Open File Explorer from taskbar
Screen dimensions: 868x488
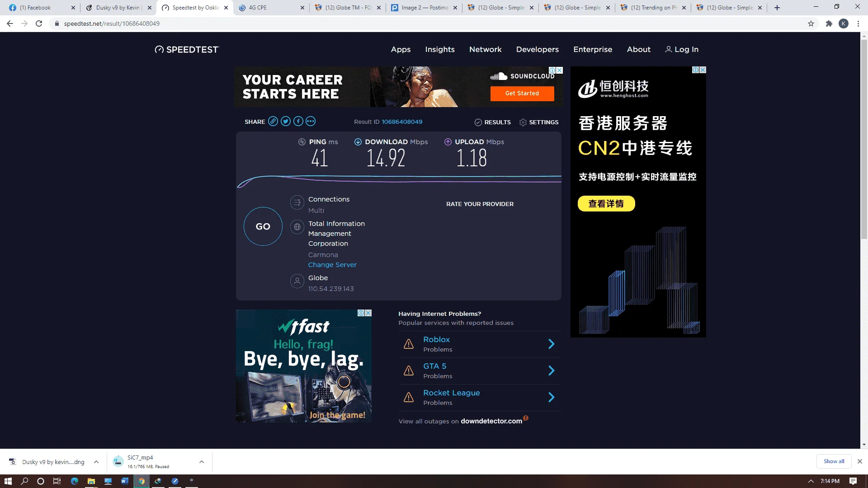91,481
